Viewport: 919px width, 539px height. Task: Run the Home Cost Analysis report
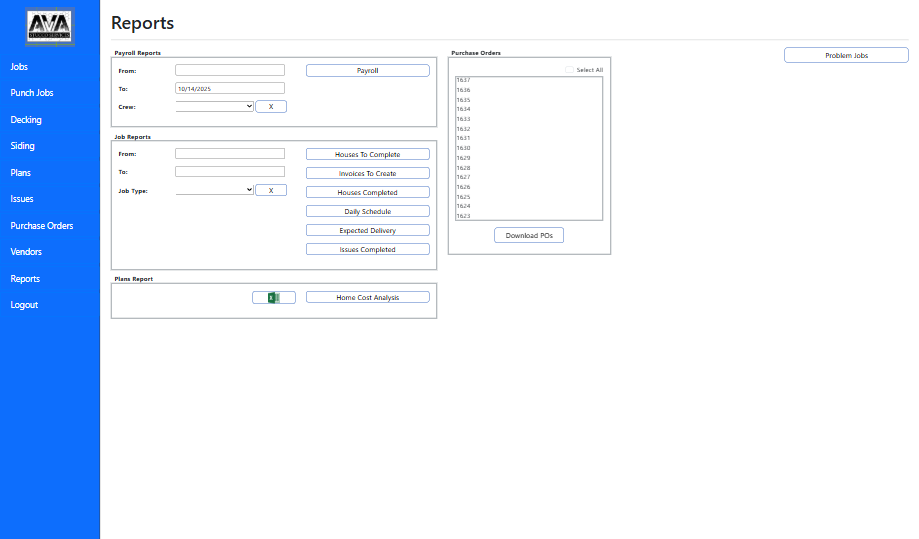point(367,298)
